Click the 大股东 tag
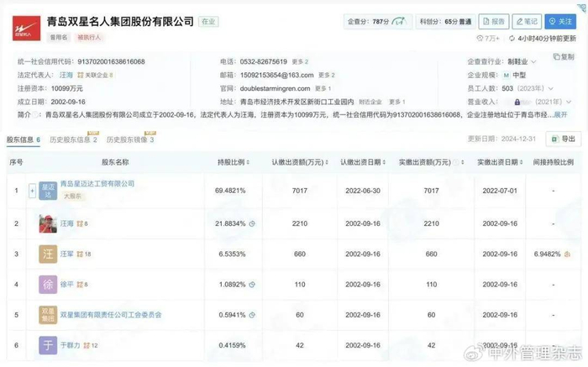The height and width of the screenshot is (367, 588). click(72, 196)
